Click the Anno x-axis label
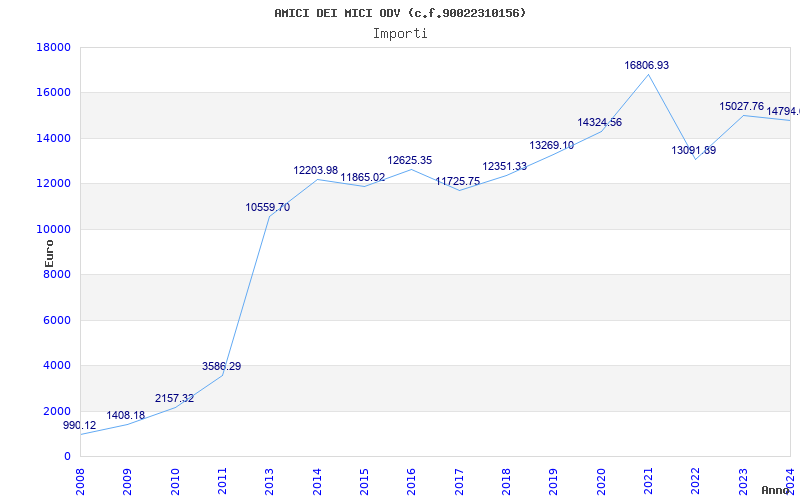 (x=777, y=490)
